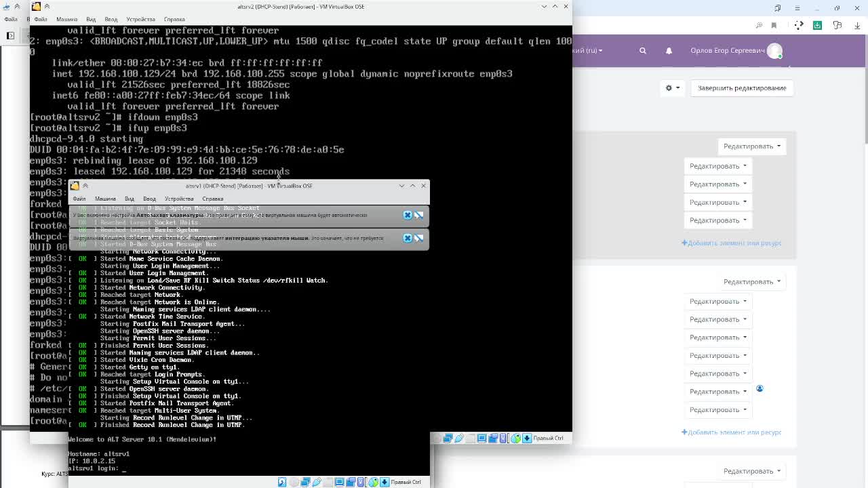Click 'ifup enp0s3' command line in altsrv2
The height and width of the screenshot is (488, 868).
108,128
